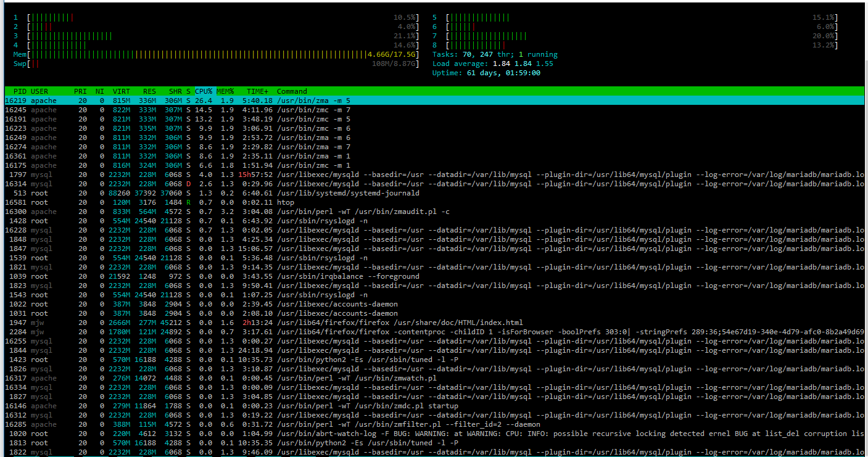
Task: Select rsyslogd process with PID 1539
Action: click(x=434, y=258)
